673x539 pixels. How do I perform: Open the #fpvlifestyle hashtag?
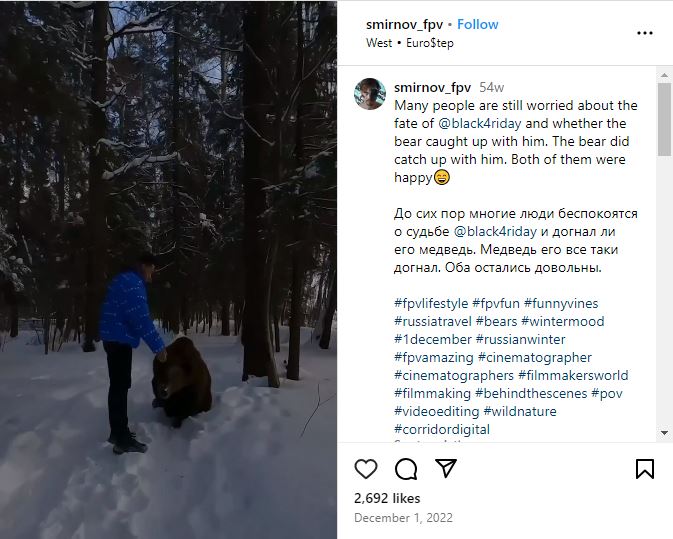(x=431, y=304)
